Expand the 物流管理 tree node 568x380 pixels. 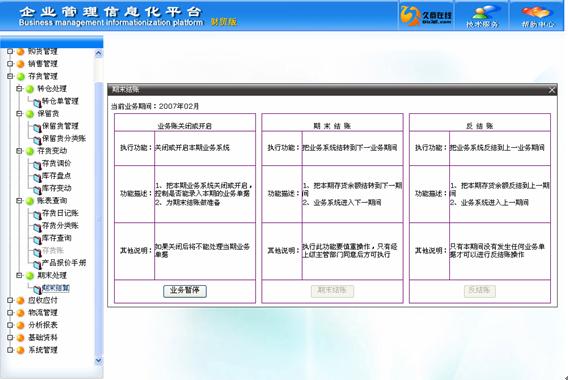tap(11, 313)
